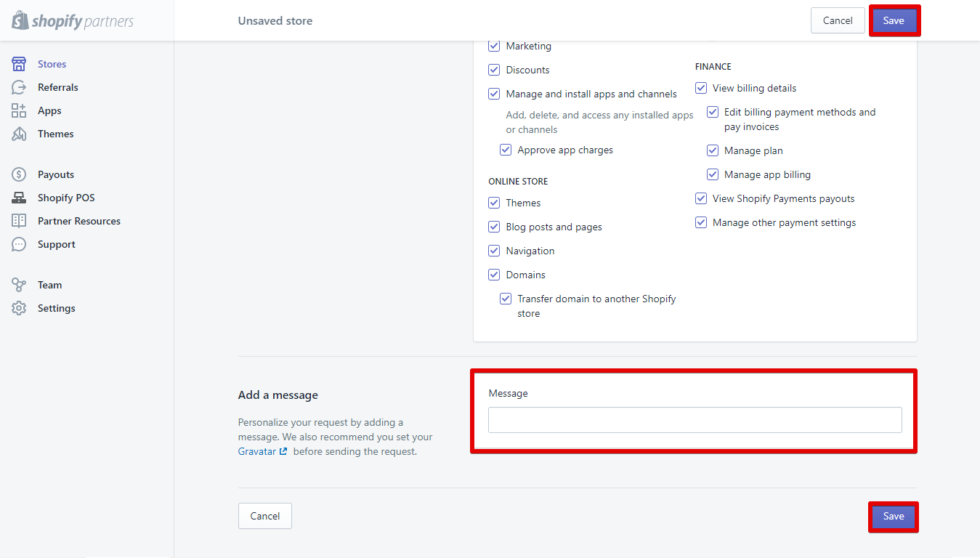Click Cancel at the bottom of the form

(264, 516)
